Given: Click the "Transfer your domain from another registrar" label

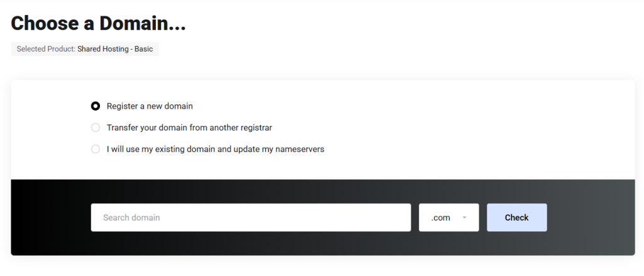Looking at the screenshot, I should (189, 128).
